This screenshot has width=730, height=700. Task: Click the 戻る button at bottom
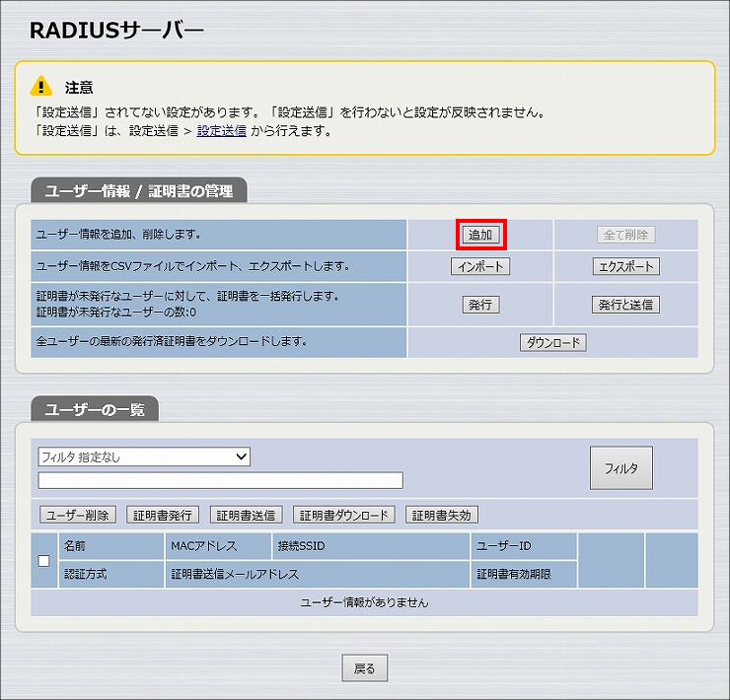click(x=365, y=668)
